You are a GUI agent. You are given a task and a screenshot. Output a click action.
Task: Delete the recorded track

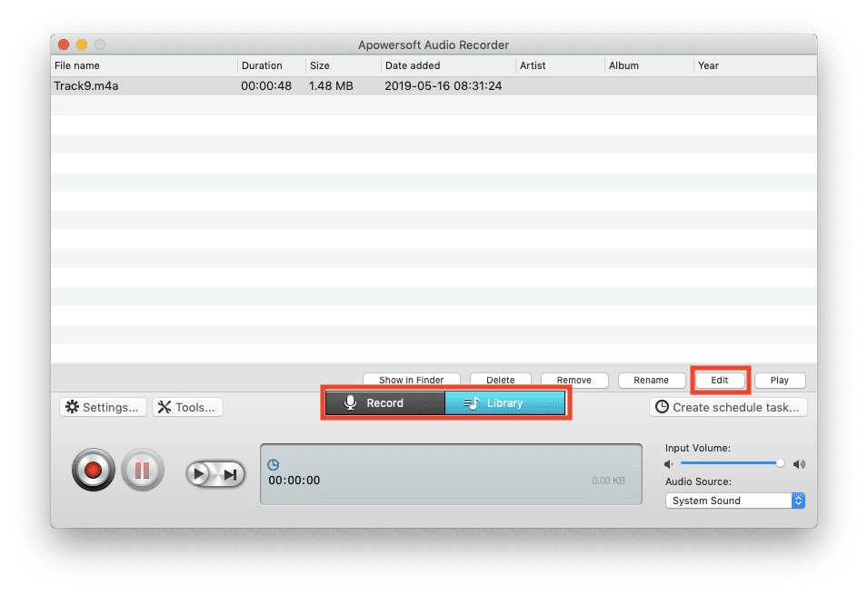point(500,380)
